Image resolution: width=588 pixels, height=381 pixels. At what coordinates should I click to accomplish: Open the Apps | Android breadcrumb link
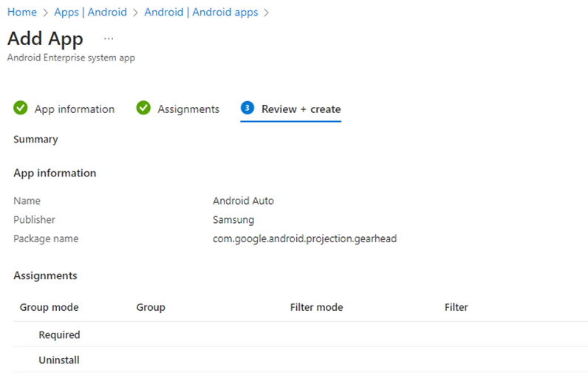90,13
